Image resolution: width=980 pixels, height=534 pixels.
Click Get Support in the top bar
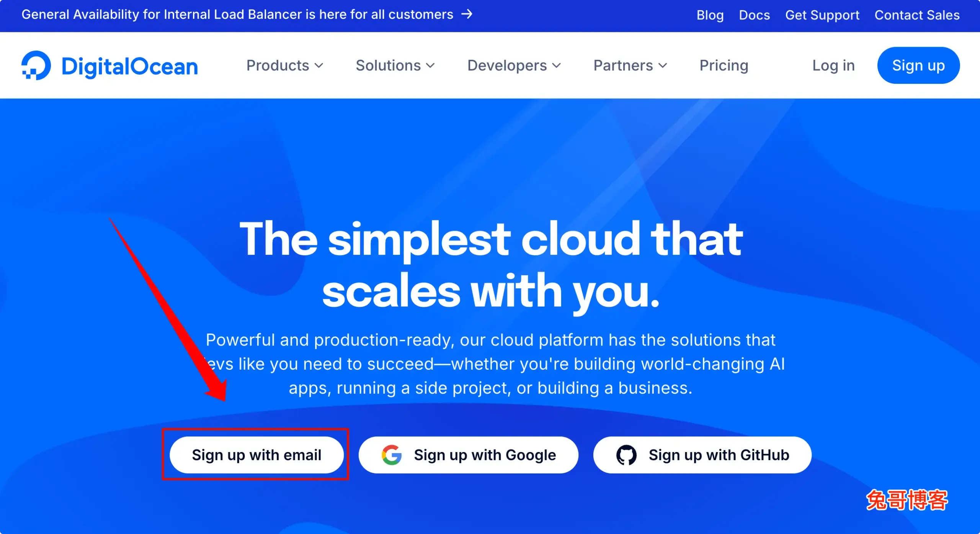822,15
